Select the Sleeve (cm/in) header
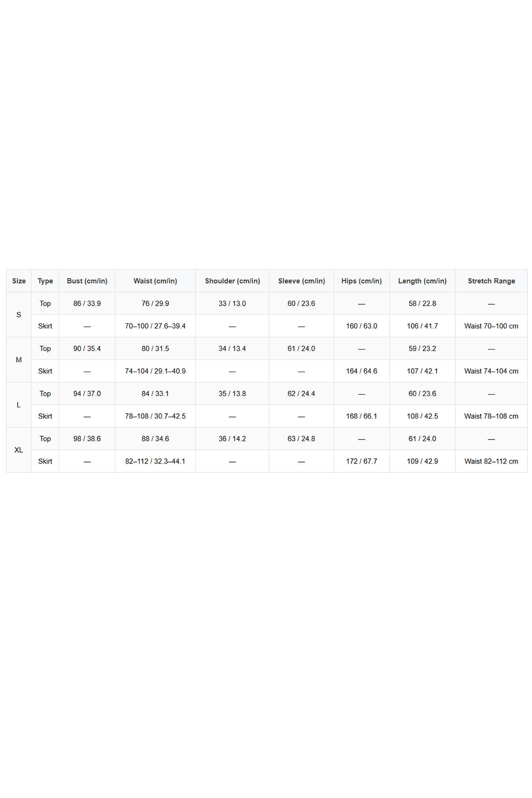Image resolution: width=532 pixels, height=798 pixels. [301, 281]
